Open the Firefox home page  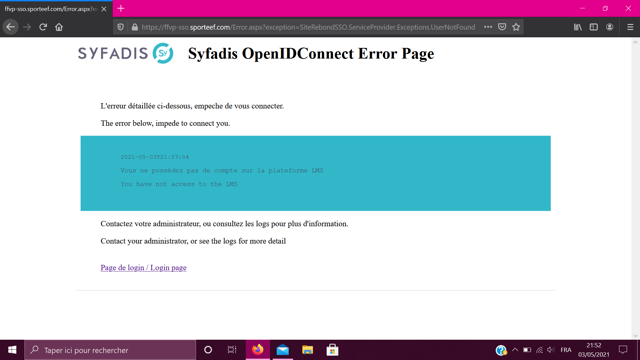point(59,27)
